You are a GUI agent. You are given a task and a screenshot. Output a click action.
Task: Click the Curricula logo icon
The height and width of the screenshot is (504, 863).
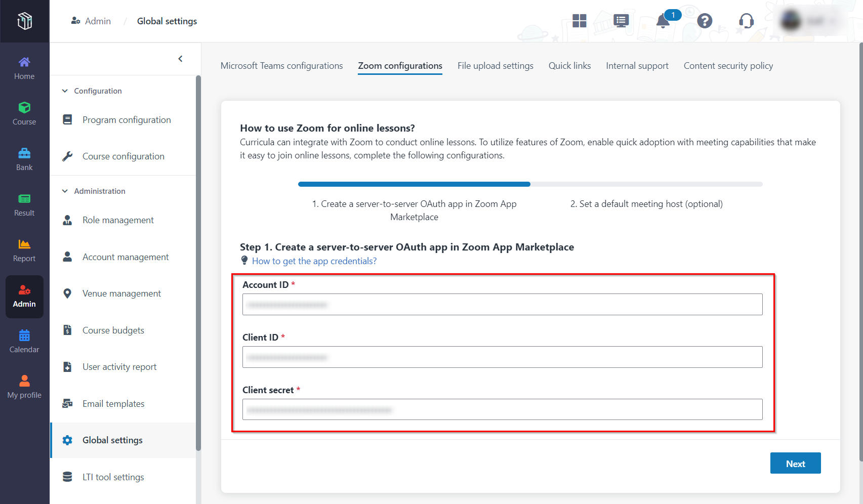tap(24, 21)
